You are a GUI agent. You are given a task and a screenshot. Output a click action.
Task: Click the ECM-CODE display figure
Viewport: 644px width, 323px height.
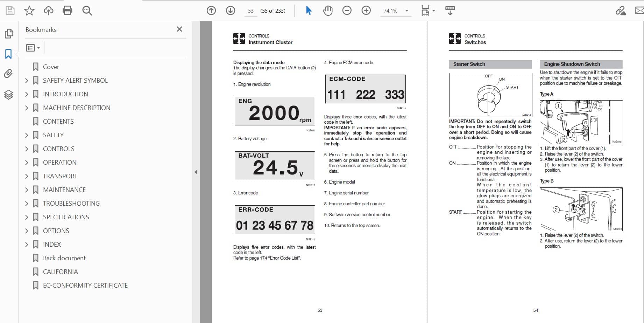click(x=366, y=89)
